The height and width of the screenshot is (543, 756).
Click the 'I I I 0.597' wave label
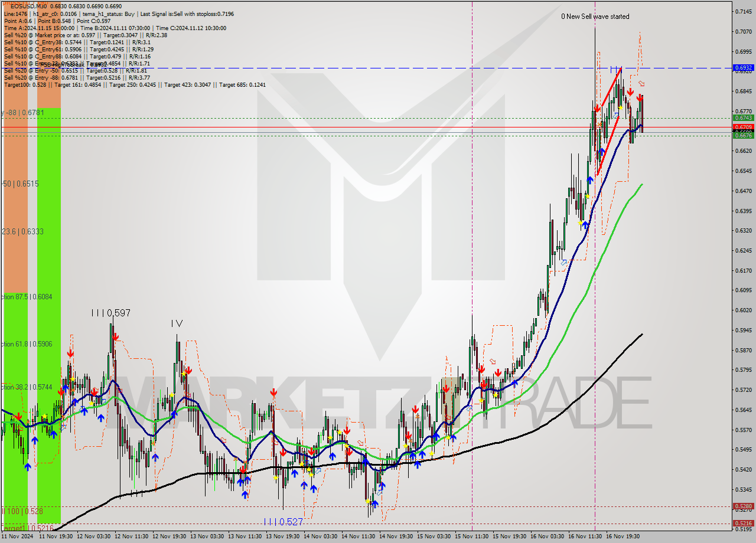click(x=110, y=313)
